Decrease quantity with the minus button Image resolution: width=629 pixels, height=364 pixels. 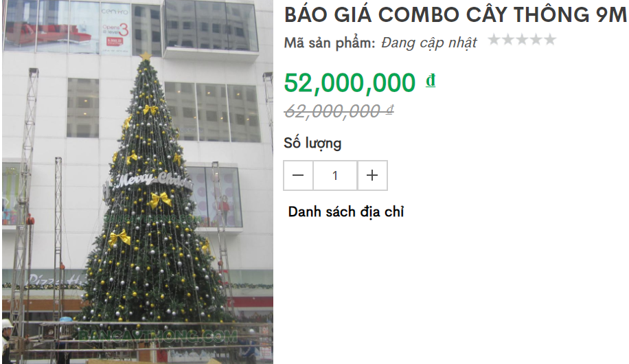tap(298, 175)
